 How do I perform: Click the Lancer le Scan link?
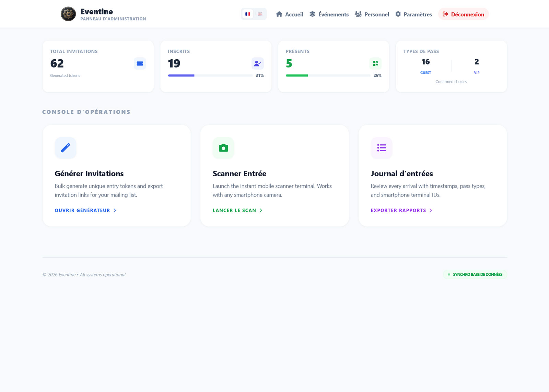tap(237, 210)
